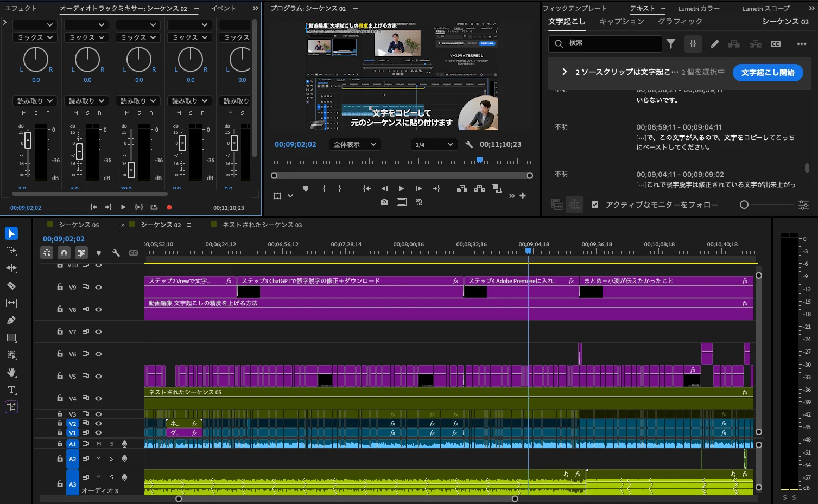Select the Pen tool in toolbar
The width and height of the screenshot is (818, 504).
[11, 320]
